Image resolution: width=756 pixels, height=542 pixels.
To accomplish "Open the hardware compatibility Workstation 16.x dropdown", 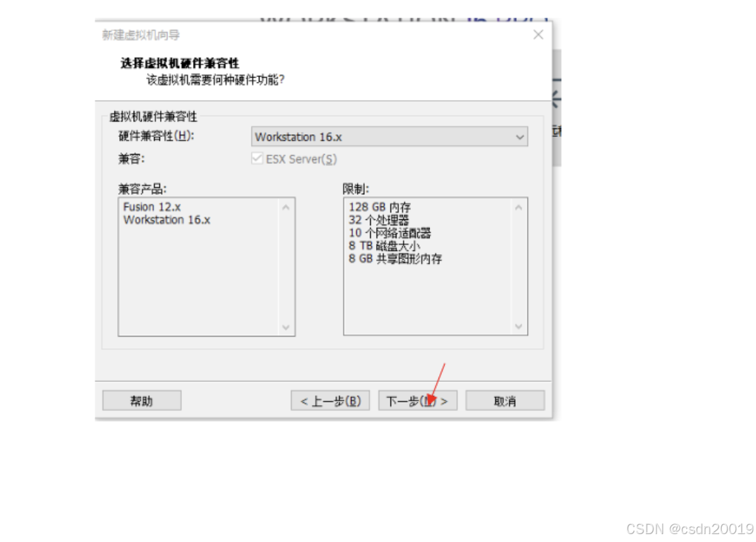I will tap(389, 136).
